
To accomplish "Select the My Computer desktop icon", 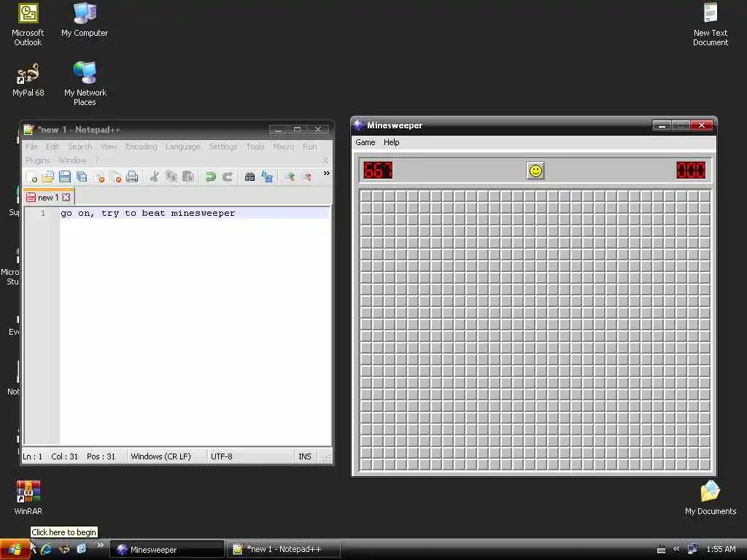I will [x=85, y=20].
